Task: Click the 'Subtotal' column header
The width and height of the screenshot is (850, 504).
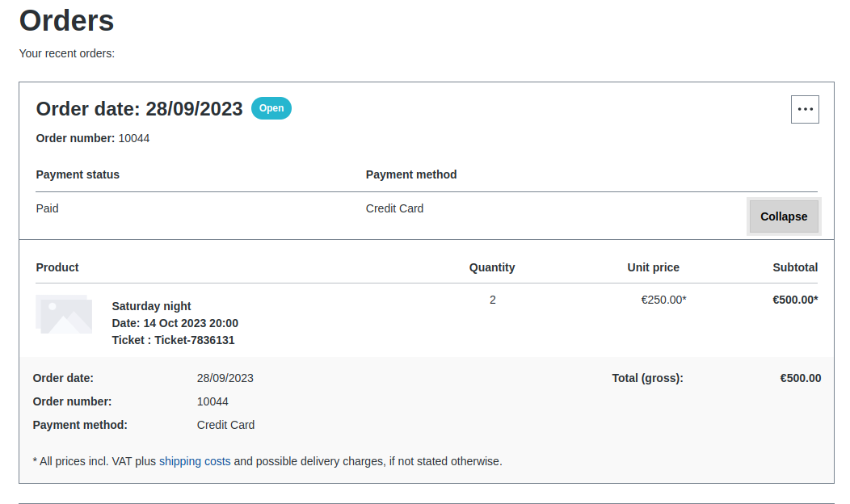Action: pyautogui.click(x=795, y=267)
